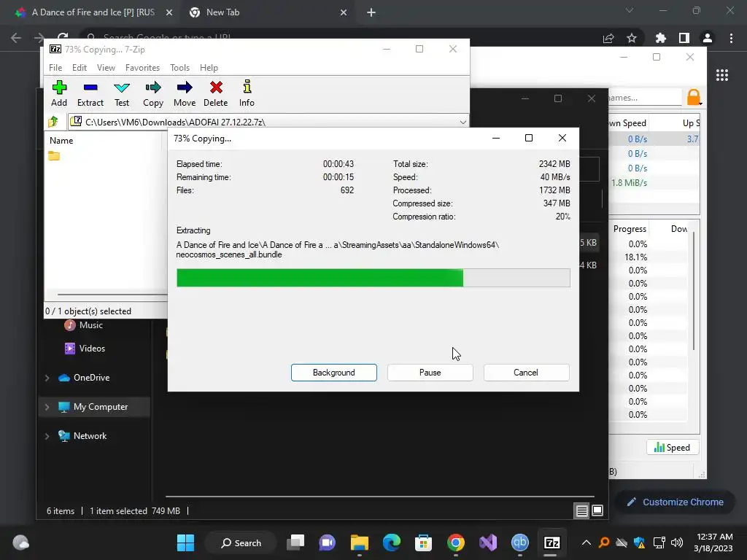Open the 7-Zip File menu
Screen dimensions: 747x560
pyautogui.click(x=55, y=68)
